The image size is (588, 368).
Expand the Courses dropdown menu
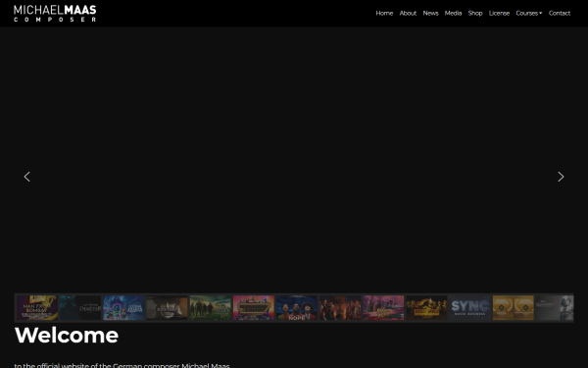point(529,13)
